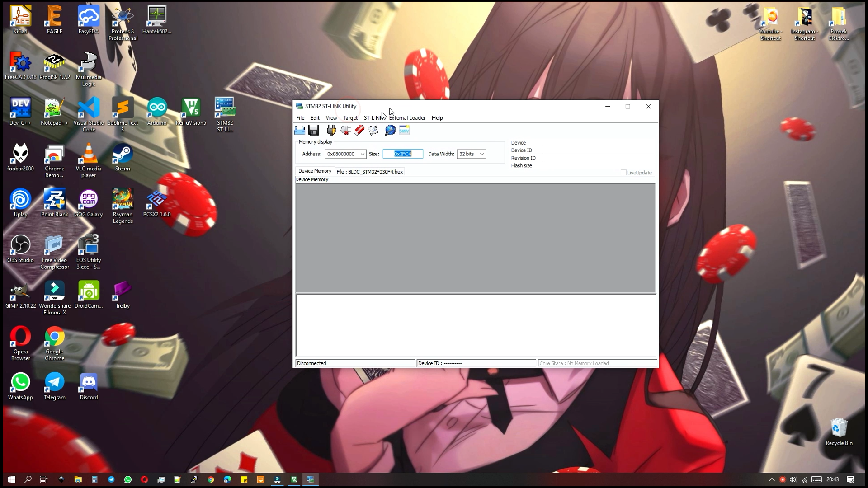Open the View menu
This screenshot has width=868, height=488.
(331, 118)
